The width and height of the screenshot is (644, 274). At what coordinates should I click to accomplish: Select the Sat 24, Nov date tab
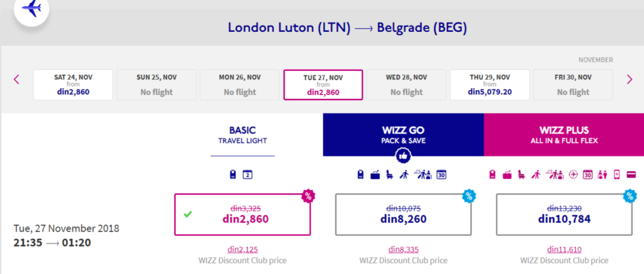[73, 85]
